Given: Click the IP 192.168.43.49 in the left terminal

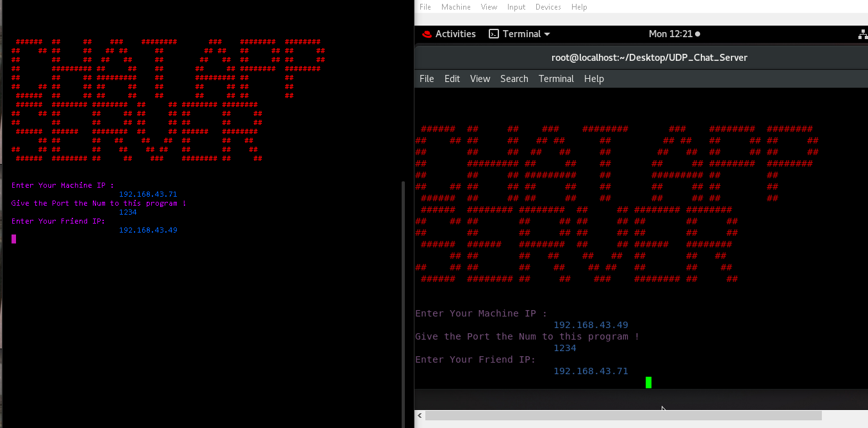Looking at the screenshot, I should [148, 230].
